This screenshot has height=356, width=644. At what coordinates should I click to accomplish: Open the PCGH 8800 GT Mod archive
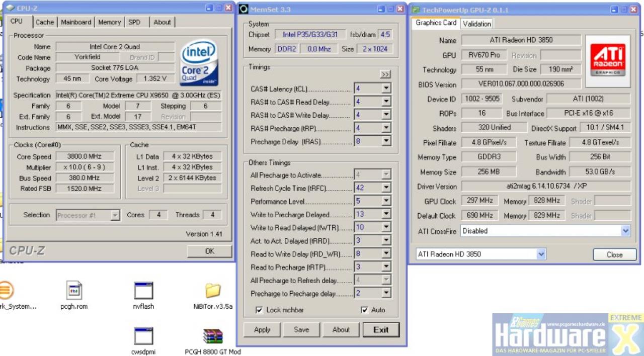click(213, 336)
